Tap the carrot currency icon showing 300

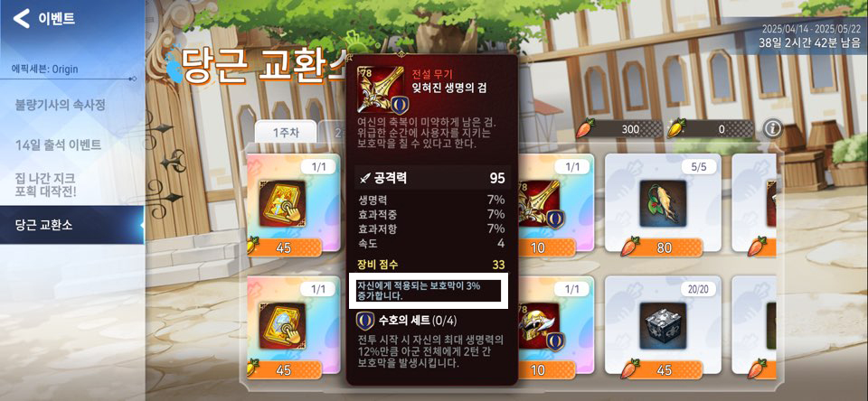pos(585,129)
